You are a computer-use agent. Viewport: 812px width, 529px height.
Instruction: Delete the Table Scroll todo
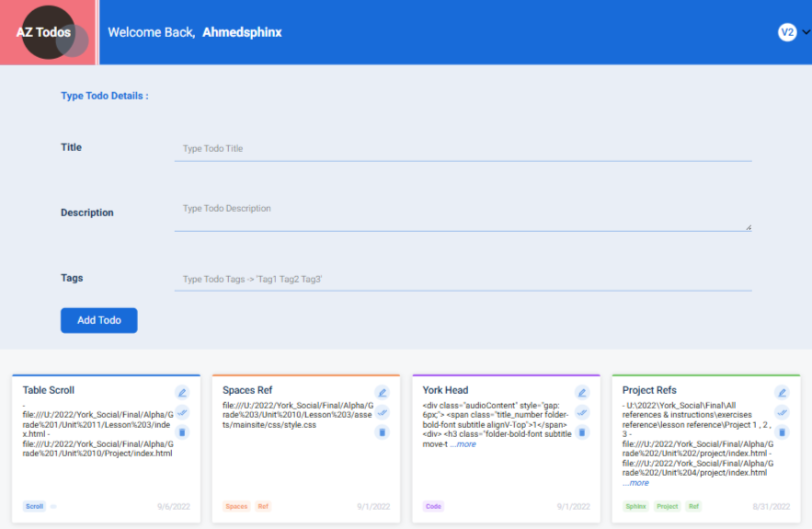click(182, 432)
